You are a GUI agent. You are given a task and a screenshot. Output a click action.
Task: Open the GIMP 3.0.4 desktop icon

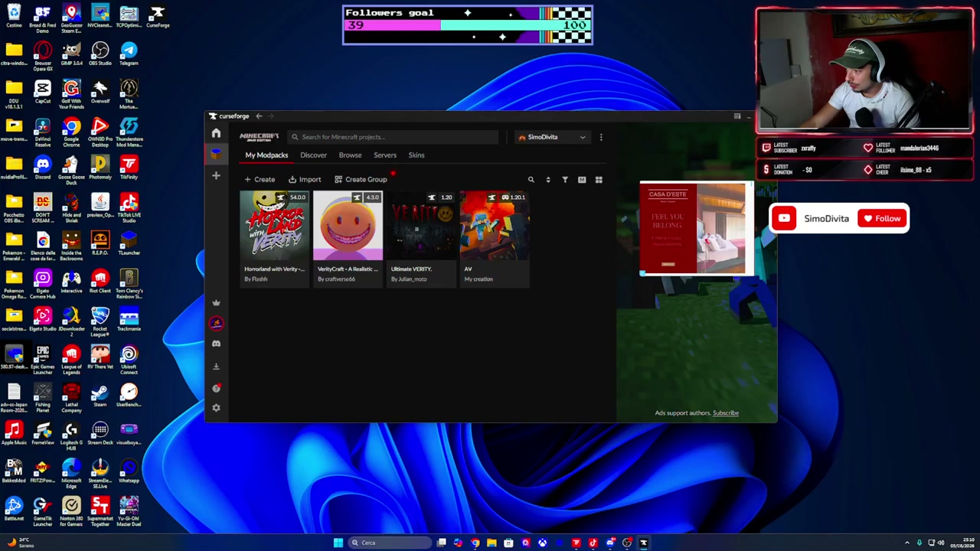click(x=71, y=54)
